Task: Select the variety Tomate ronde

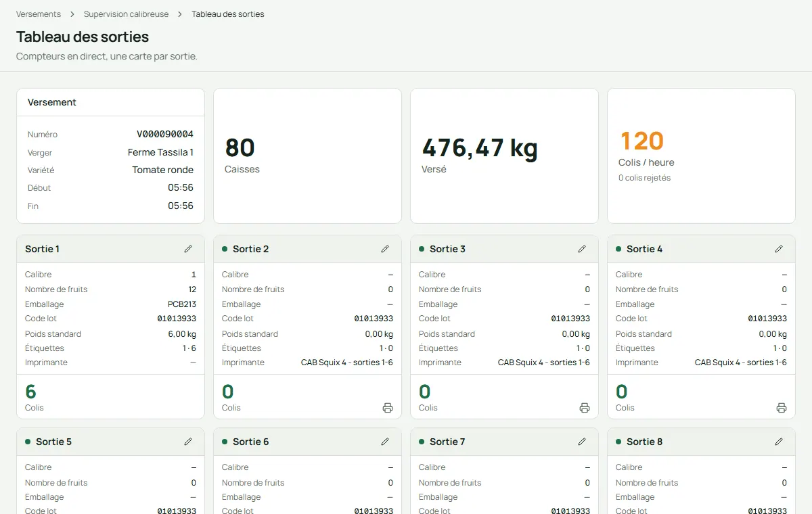Action: point(163,170)
